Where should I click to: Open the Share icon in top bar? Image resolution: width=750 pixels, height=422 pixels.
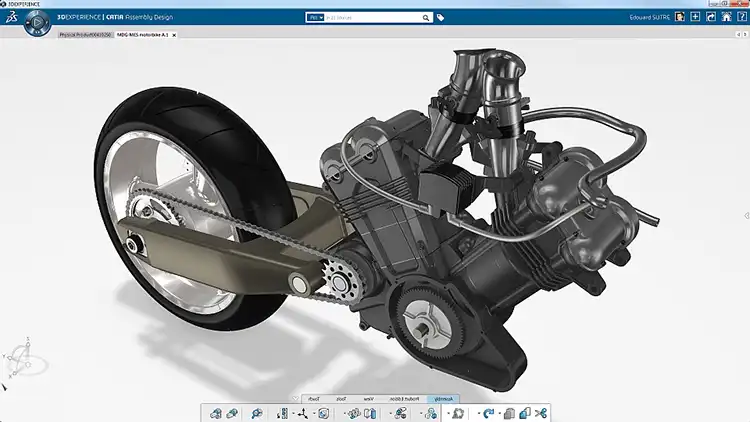710,17
